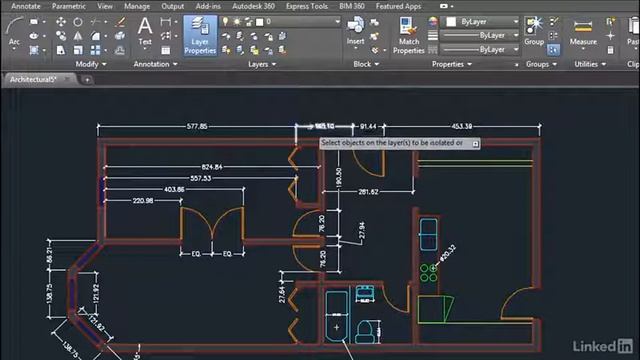640x360 pixels.
Task: Select the Rectangle draw tool
Action: pos(34,22)
